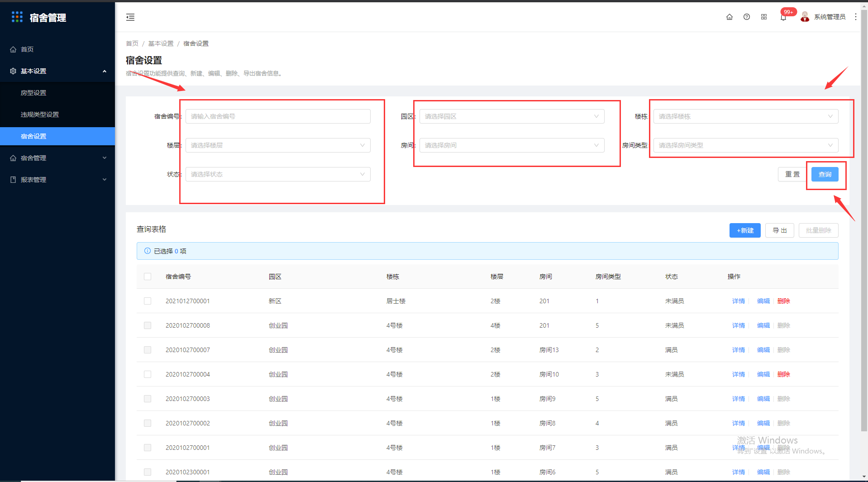The width and height of the screenshot is (868, 482).
Task: Check the row 2020102700008 checkbox
Action: tap(148, 325)
